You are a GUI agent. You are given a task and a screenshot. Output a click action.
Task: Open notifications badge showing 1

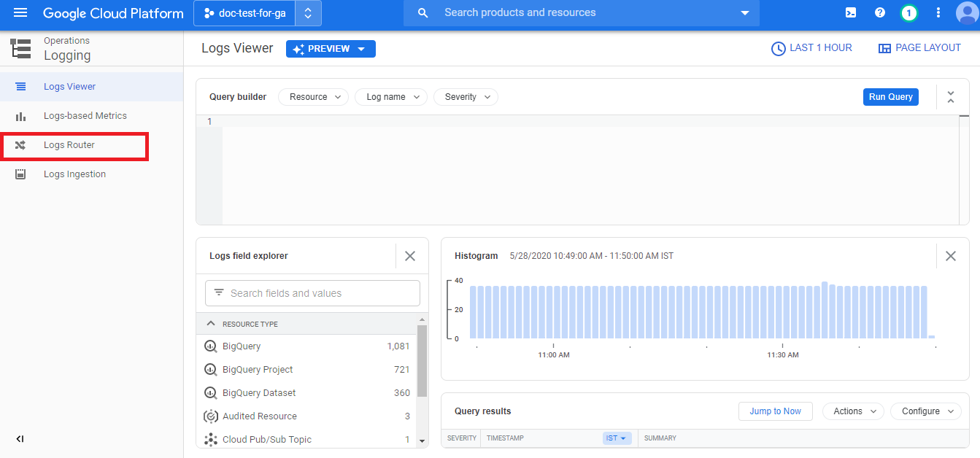tap(908, 13)
